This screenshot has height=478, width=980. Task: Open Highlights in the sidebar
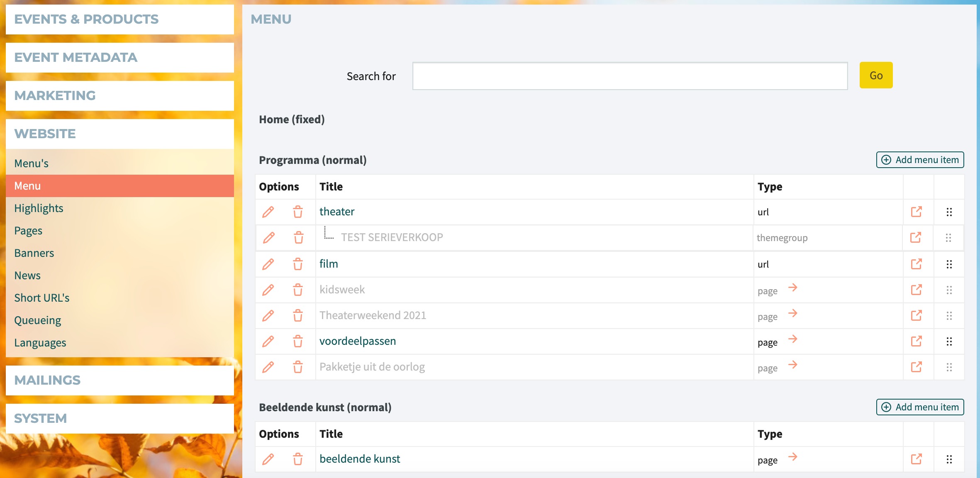tap(39, 208)
